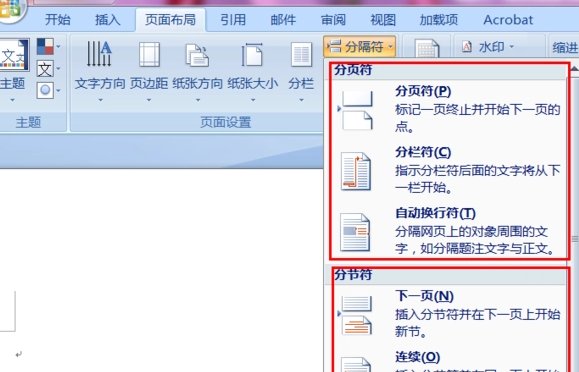Image resolution: width=579 pixels, height=372 pixels.
Task: Expand the 文字方向 dropdown arrow
Action: [x=100, y=100]
